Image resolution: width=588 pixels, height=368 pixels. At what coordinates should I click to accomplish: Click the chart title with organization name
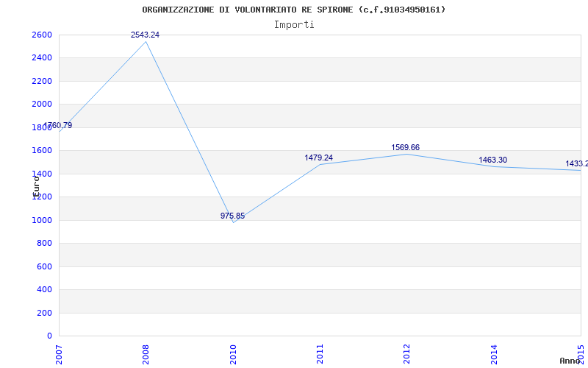(x=293, y=10)
